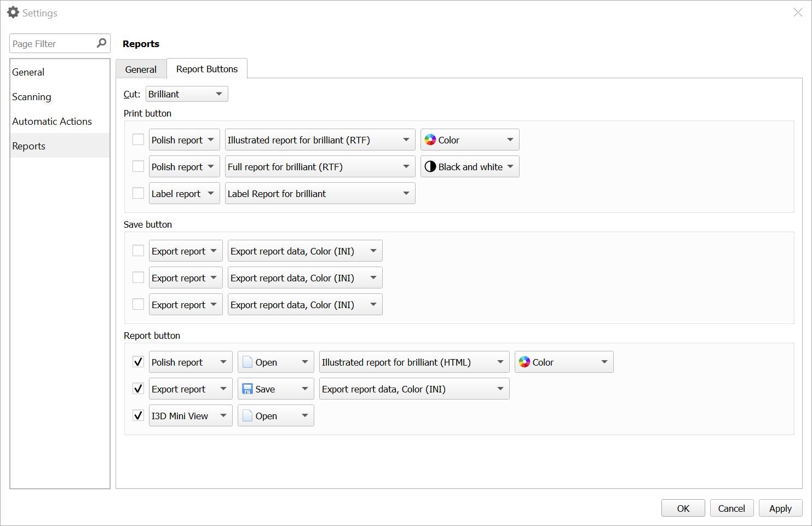Disable the I3D Mini View checkbox

point(138,415)
